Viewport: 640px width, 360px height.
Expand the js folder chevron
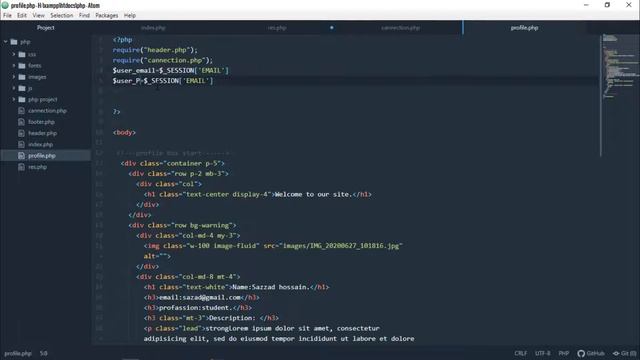[13, 88]
